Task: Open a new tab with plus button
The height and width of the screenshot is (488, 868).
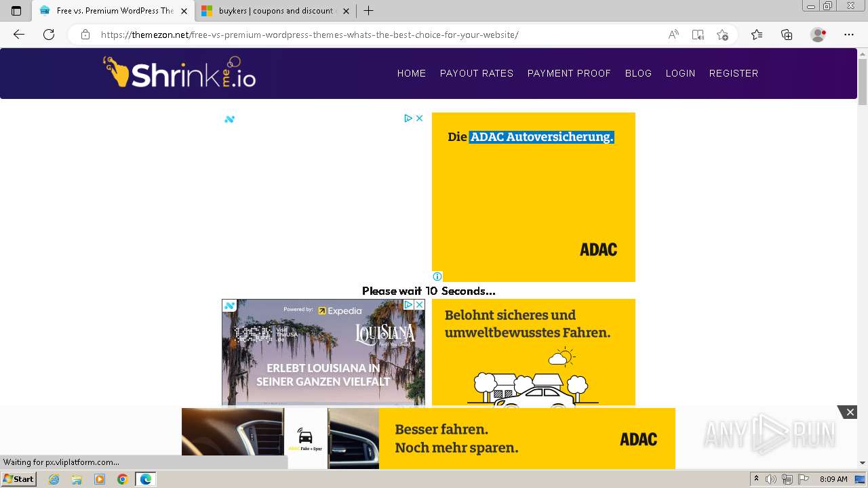Action: click(368, 11)
